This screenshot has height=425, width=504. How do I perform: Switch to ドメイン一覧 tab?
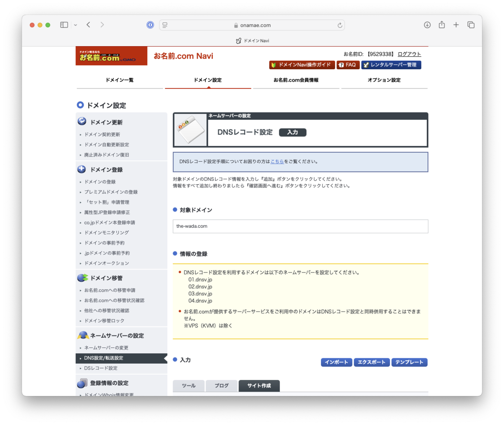click(x=120, y=80)
